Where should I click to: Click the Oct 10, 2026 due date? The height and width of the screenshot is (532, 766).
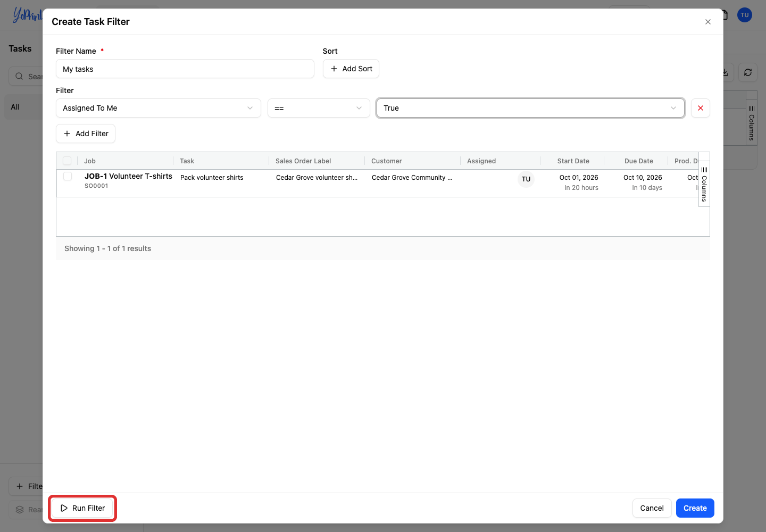643,178
